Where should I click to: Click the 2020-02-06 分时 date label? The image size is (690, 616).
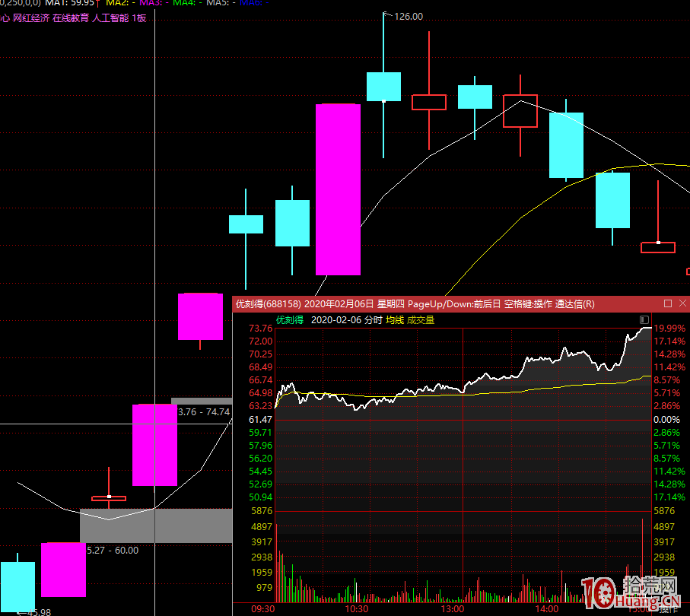pyautogui.click(x=346, y=320)
